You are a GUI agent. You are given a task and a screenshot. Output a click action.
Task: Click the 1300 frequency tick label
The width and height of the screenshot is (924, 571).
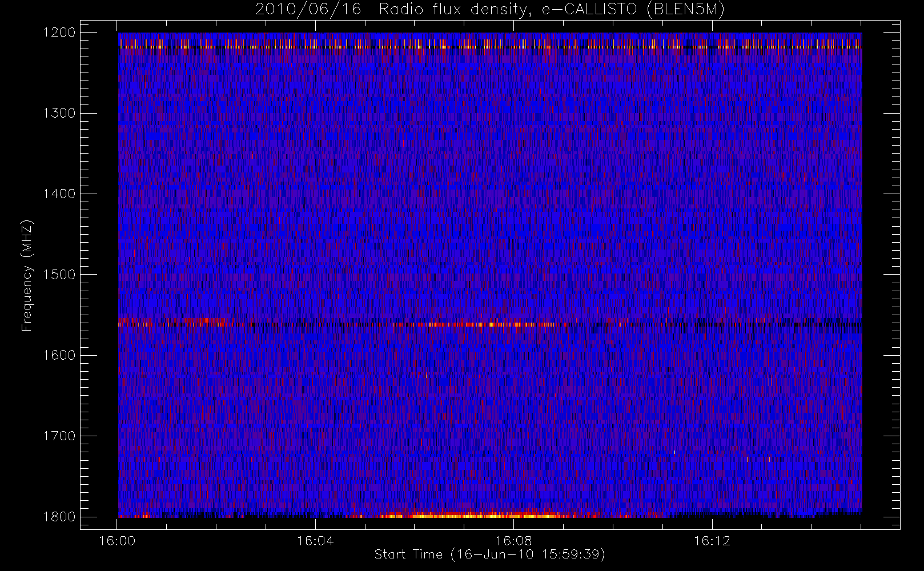pos(59,113)
